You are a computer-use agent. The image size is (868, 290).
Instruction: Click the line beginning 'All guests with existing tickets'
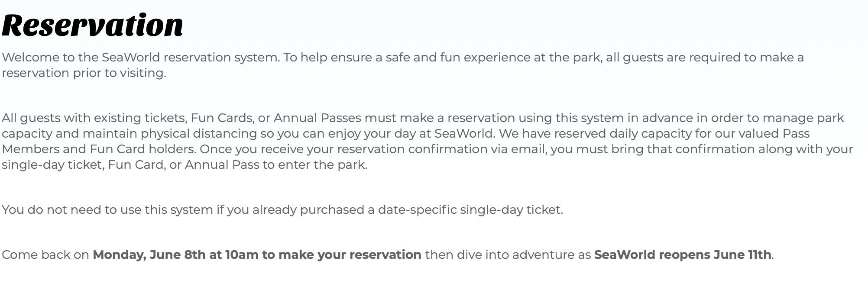(423, 118)
